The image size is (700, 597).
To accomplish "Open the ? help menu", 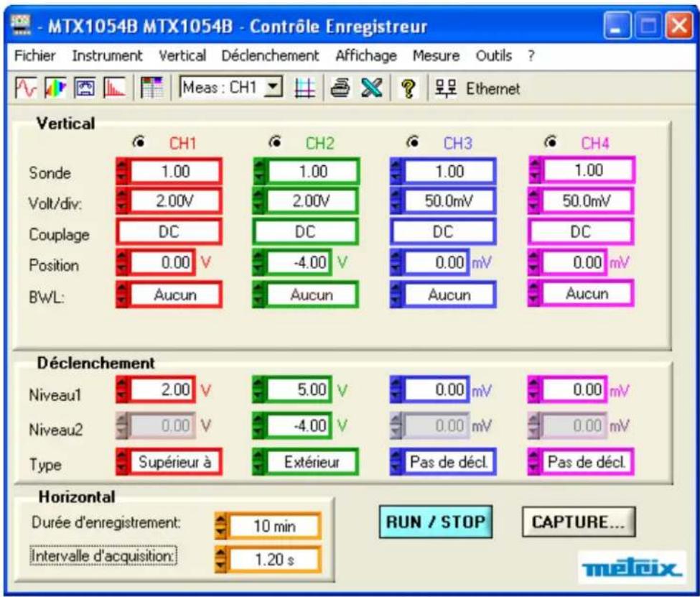I will pos(531,56).
